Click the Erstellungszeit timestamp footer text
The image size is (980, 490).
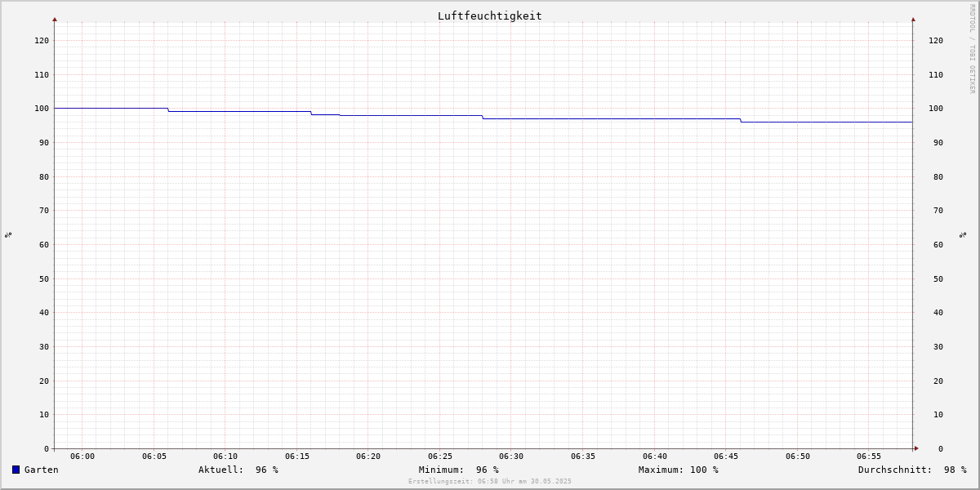tap(490, 481)
